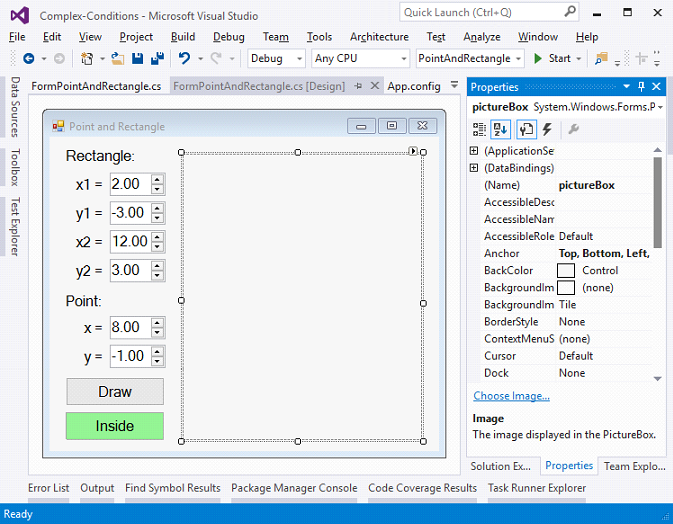673x524 pixels.
Task: Open the Undo history dropdown arrow
Action: (200, 59)
